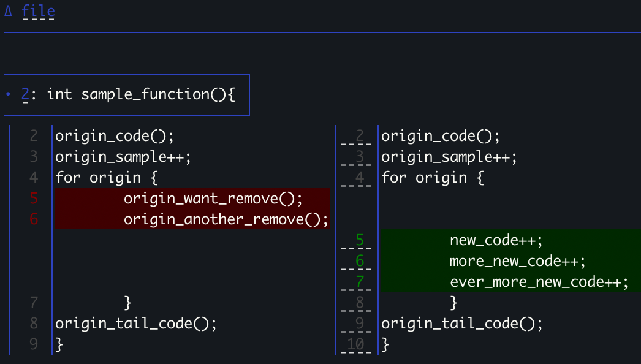The image size is (641, 364).
Task: Click the removed 'origin_want_remove();' line
Action: point(213,199)
